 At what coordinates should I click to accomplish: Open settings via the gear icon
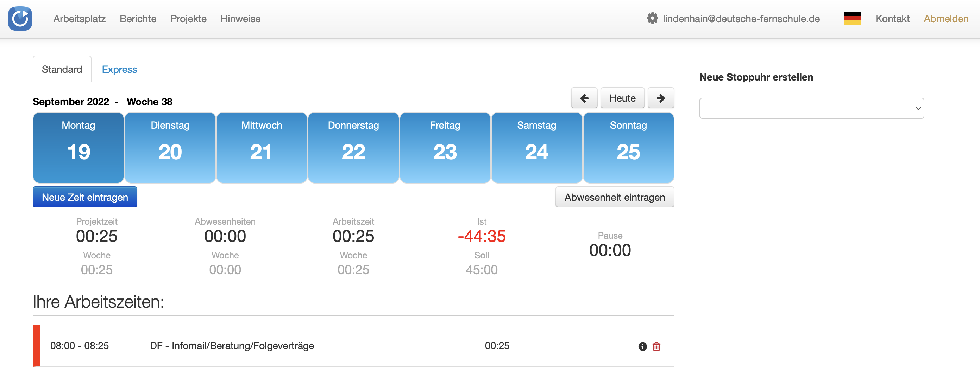pos(652,19)
